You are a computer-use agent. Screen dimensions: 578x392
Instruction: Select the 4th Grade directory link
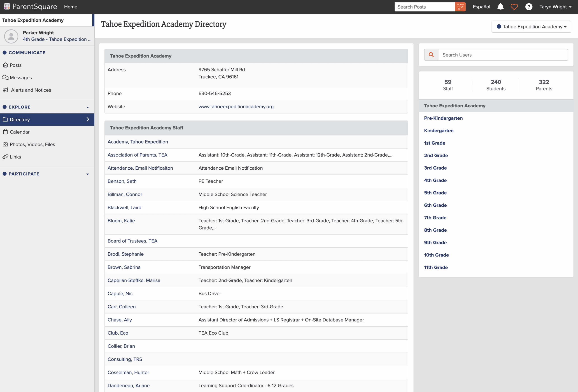point(435,180)
